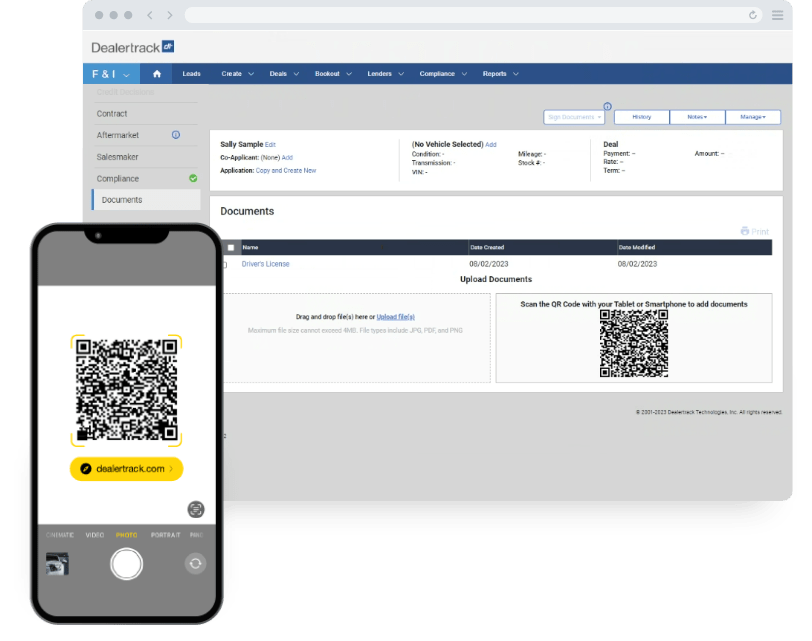This screenshot has height=641, width=812.
Task: Expand the Create menu
Action: pyautogui.click(x=237, y=74)
